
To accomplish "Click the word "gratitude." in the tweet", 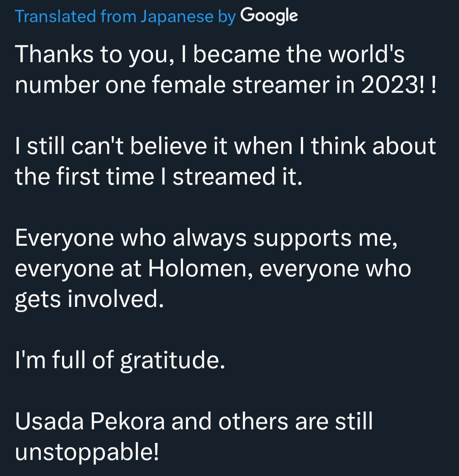I will coord(173,360).
